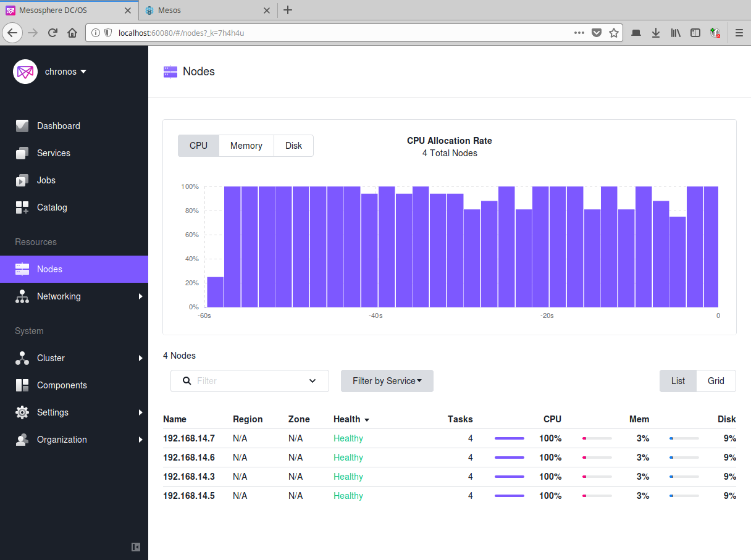Toggle the browser sidebar icon

click(695, 33)
